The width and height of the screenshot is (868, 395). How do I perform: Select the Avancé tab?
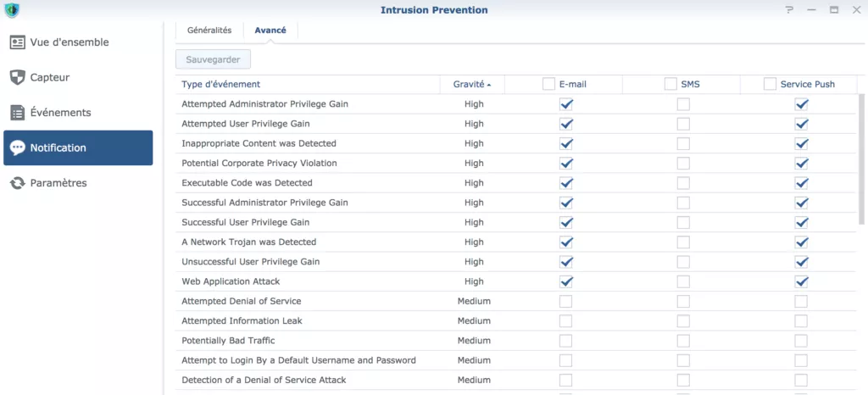tap(270, 31)
